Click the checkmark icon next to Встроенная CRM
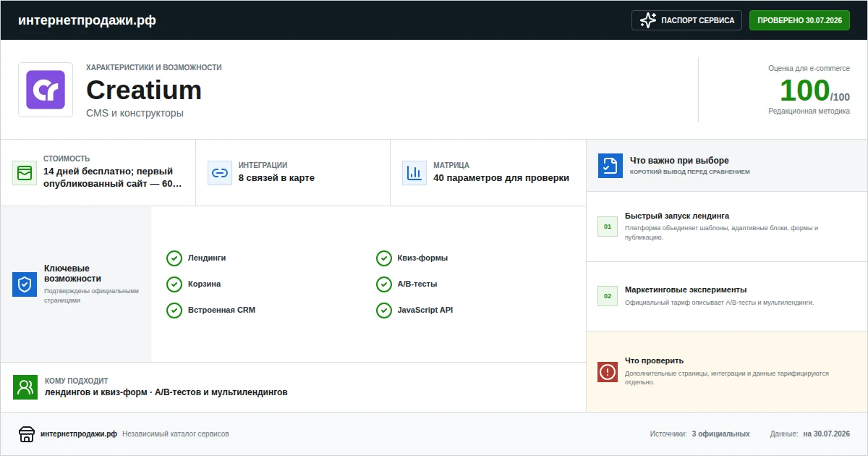 click(x=174, y=311)
